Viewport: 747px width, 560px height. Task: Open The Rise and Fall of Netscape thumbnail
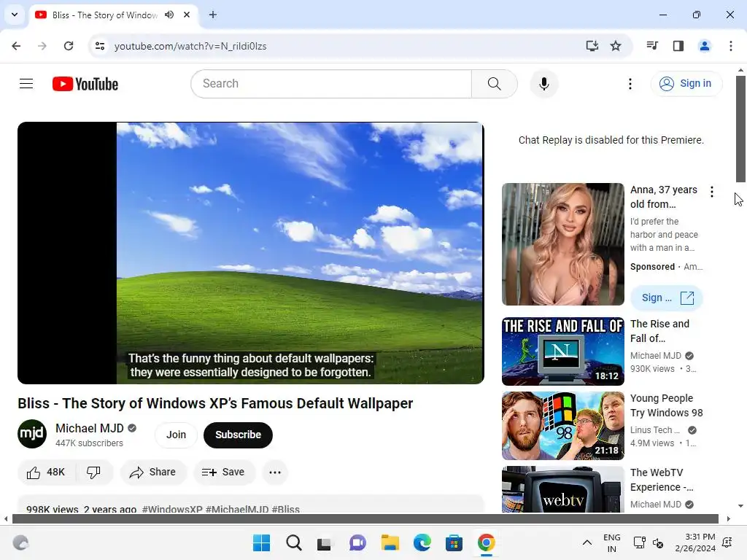point(562,351)
